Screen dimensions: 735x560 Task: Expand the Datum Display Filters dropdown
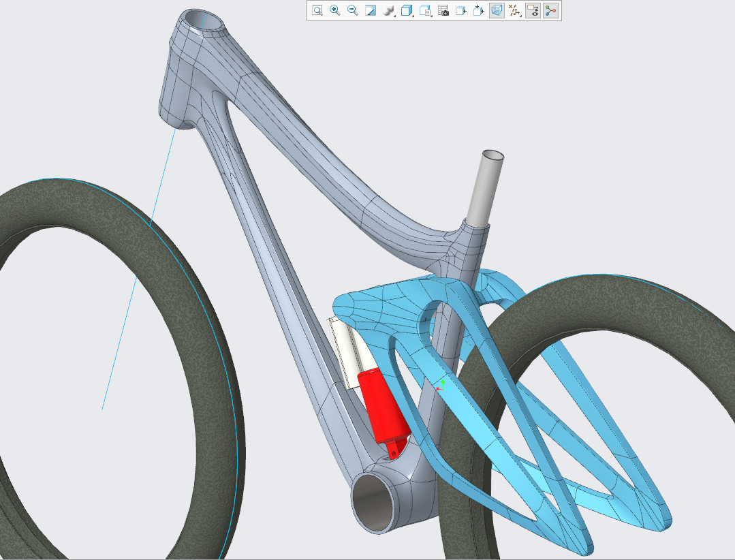click(x=515, y=10)
